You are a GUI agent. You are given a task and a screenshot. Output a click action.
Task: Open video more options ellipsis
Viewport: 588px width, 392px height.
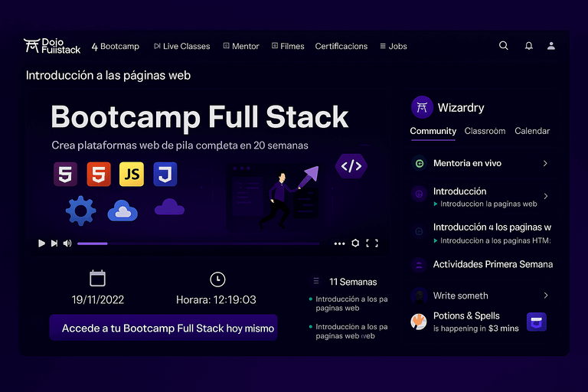[x=340, y=243]
